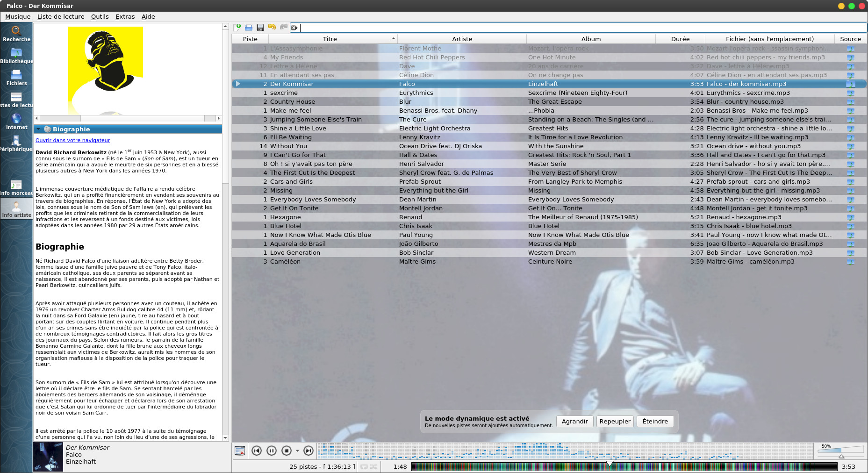Open the stop button dropdown arrow
The width and height of the screenshot is (868, 473).
tap(297, 451)
